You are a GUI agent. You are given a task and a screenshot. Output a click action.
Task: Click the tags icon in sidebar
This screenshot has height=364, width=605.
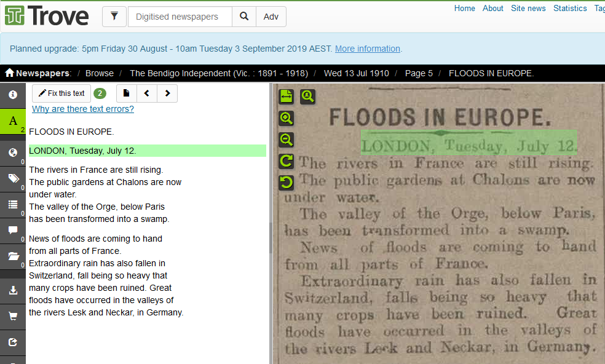click(x=12, y=179)
